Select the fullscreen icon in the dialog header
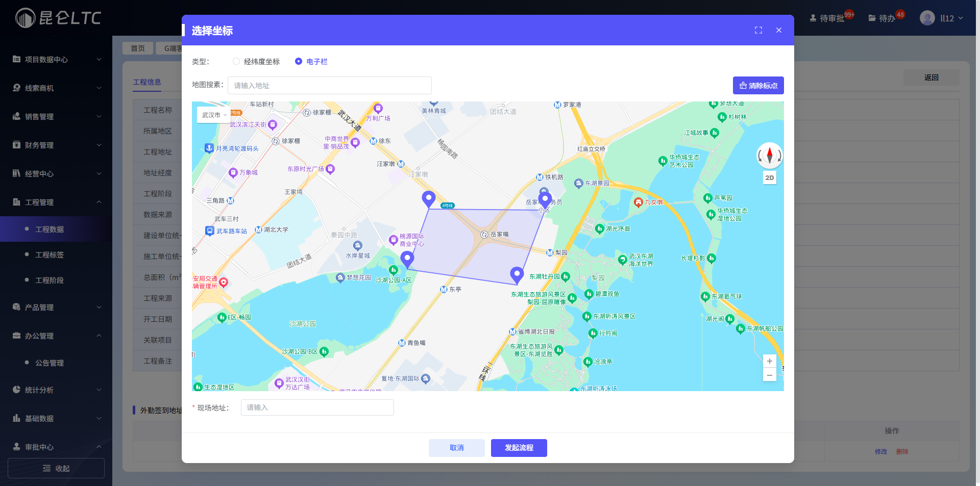The width and height of the screenshot is (980, 486). coord(758,30)
